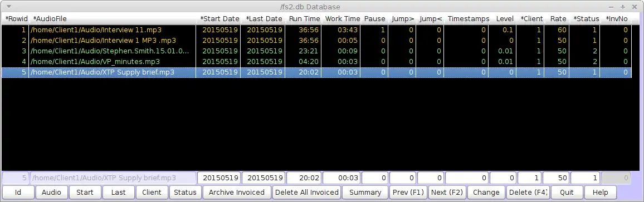The width and height of the screenshot is (644, 202).
Task: Edit the Start Date field 20150519
Action: click(x=219, y=178)
